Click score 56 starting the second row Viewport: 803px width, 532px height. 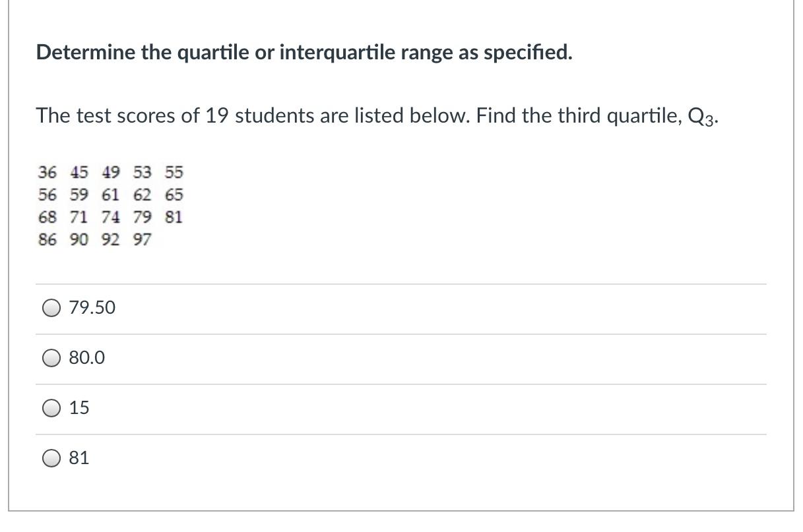tap(47, 195)
